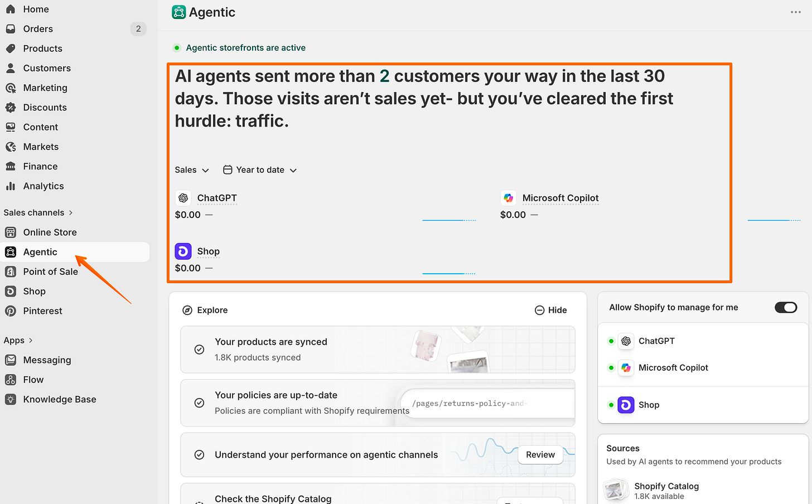Hide the Explore panel
The height and width of the screenshot is (504, 812).
click(x=550, y=310)
